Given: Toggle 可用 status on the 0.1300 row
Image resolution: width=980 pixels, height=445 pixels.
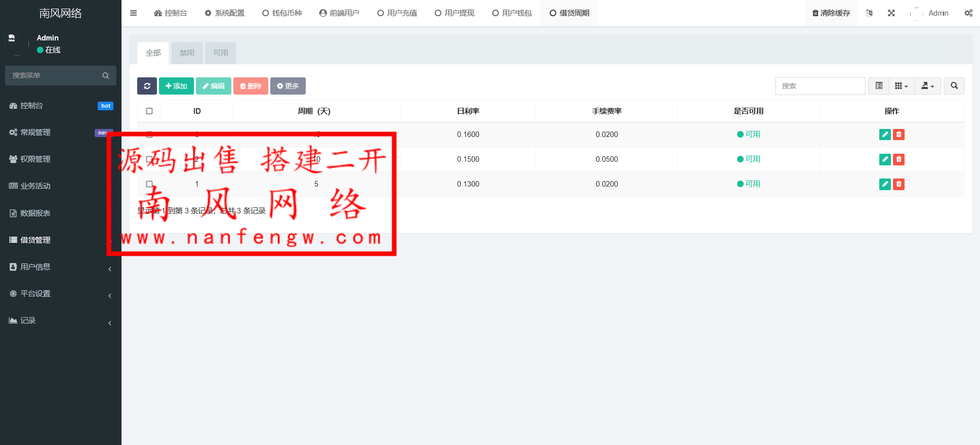Looking at the screenshot, I should [x=749, y=184].
